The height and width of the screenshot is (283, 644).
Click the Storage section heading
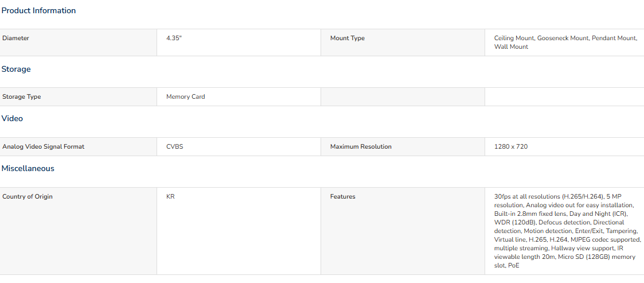pyautogui.click(x=16, y=69)
